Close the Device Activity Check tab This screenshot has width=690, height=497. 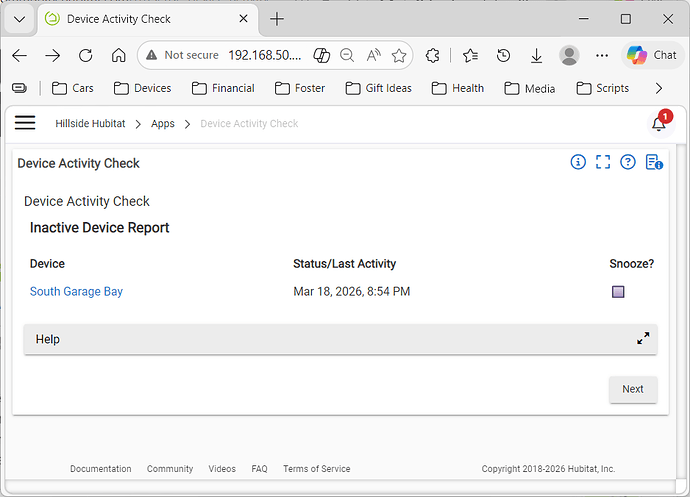pyautogui.click(x=243, y=18)
